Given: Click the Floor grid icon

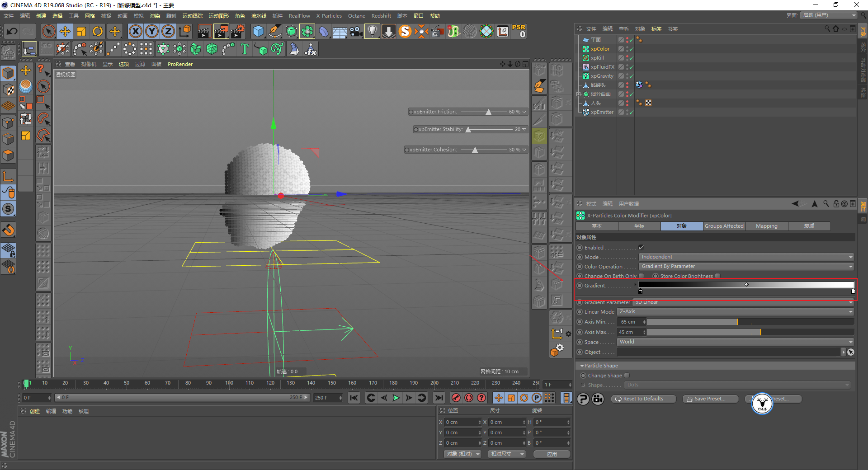Looking at the screenshot, I should pos(340,31).
